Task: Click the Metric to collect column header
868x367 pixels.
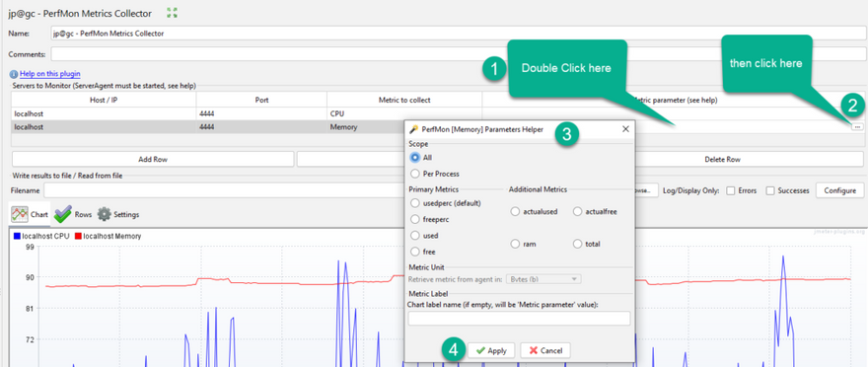Action: click(x=404, y=100)
